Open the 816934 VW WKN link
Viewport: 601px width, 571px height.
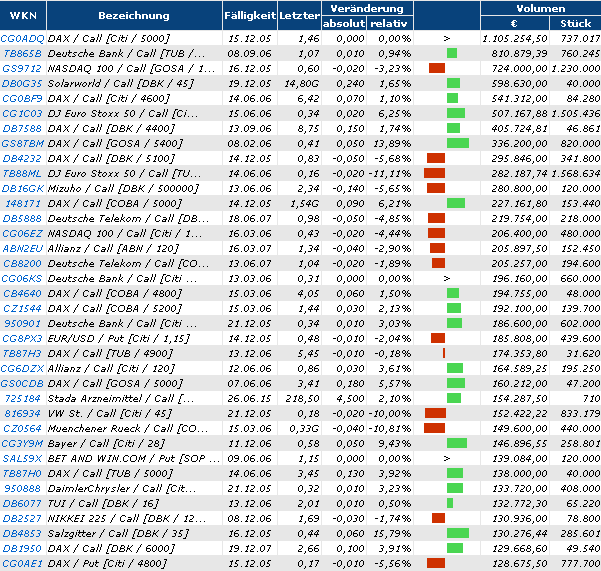click(22, 413)
